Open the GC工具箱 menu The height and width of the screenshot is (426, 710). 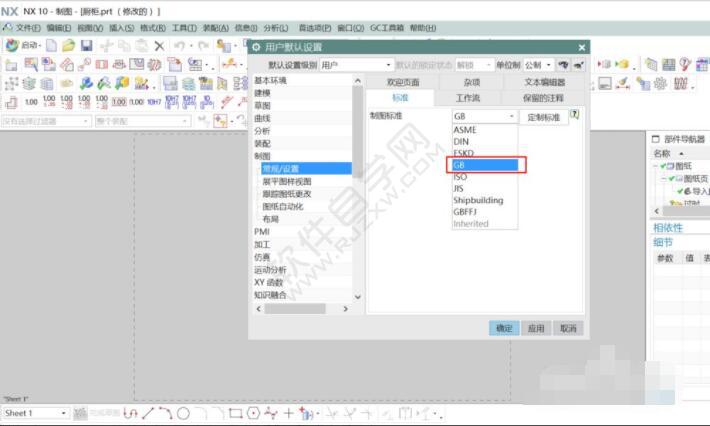(387, 28)
